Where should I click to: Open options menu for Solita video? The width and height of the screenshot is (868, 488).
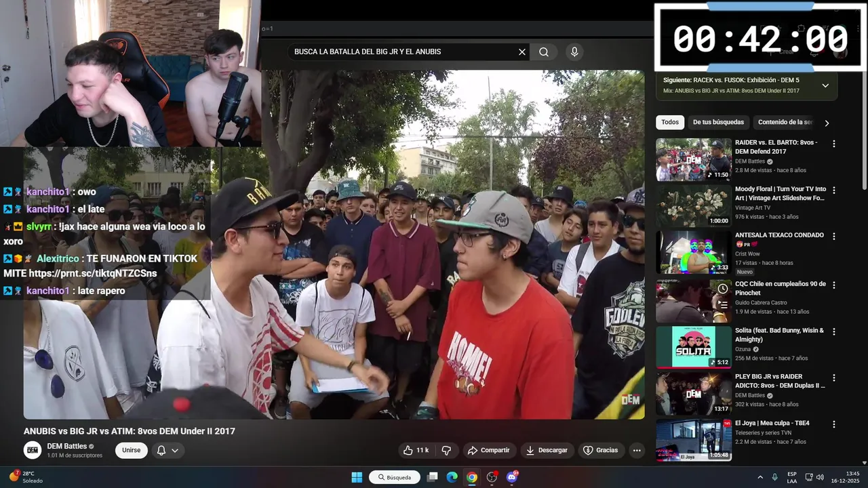[834, 331]
